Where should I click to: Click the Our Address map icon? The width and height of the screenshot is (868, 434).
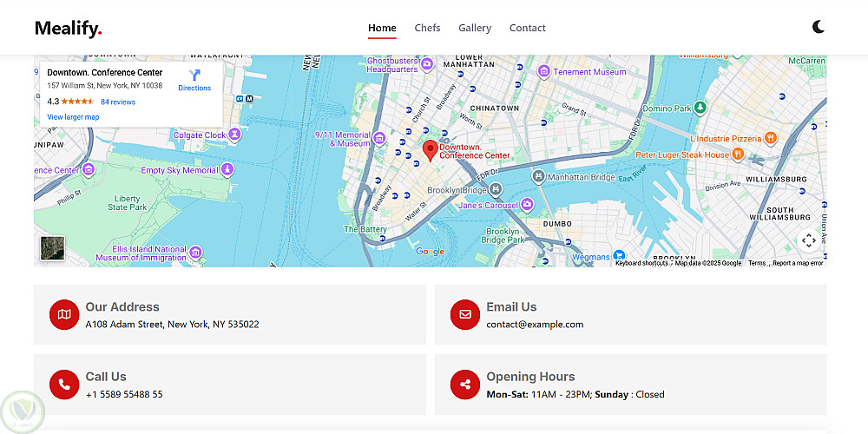pos(64,314)
